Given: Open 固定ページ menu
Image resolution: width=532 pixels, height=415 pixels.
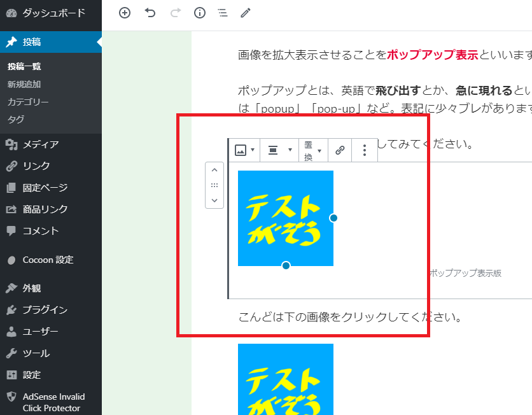Looking at the screenshot, I should [x=51, y=188].
